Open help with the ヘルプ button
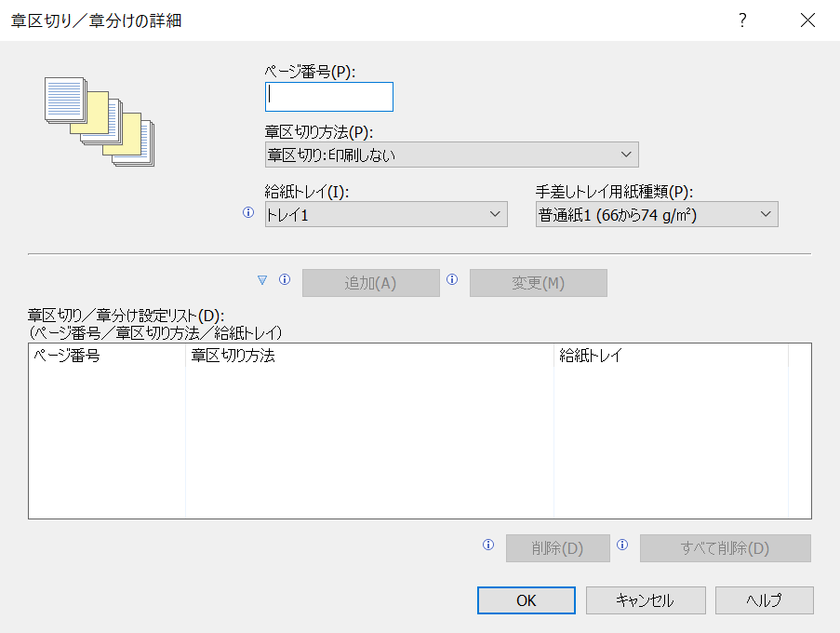This screenshot has height=633, width=840. pos(764,600)
